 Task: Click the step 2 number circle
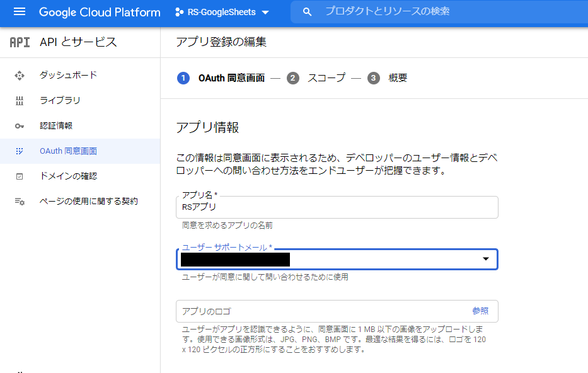click(x=293, y=78)
